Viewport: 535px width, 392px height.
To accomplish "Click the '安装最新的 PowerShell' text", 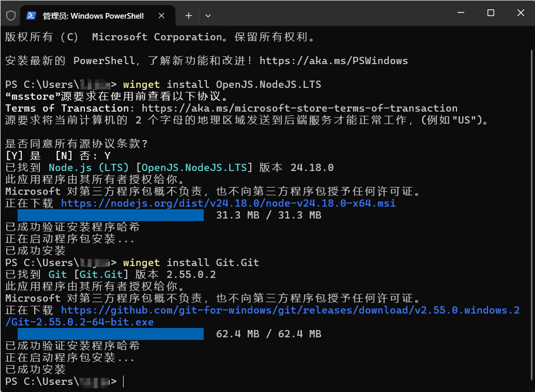I will [x=70, y=61].
